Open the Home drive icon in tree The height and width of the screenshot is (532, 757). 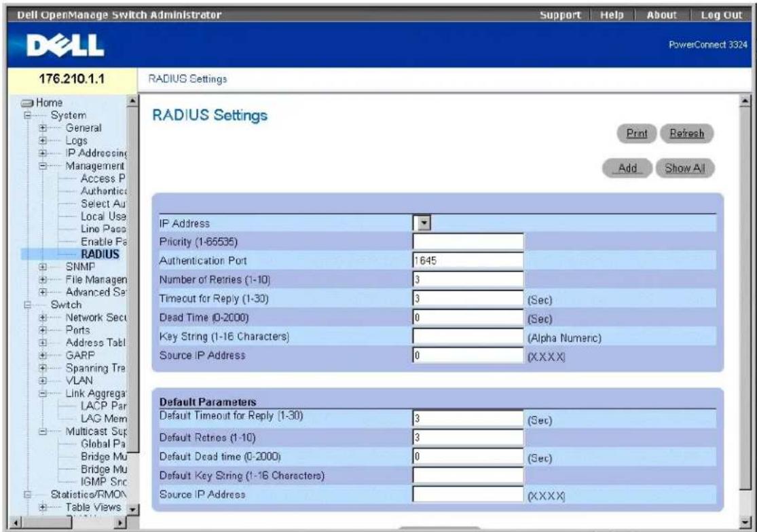click(x=28, y=102)
